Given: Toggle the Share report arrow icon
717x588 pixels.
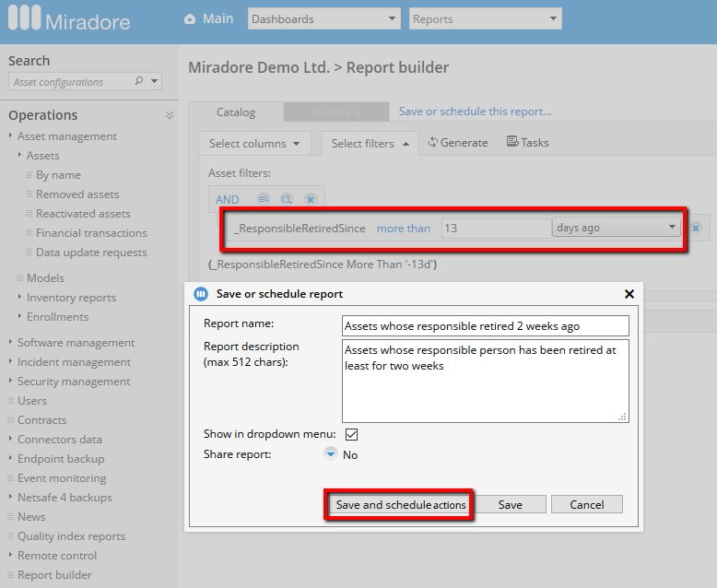Looking at the screenshot, I should tap(330, 453).
